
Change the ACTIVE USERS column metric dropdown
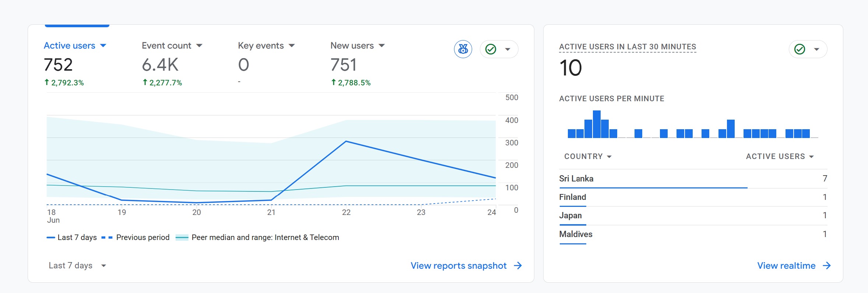(780, 156)
